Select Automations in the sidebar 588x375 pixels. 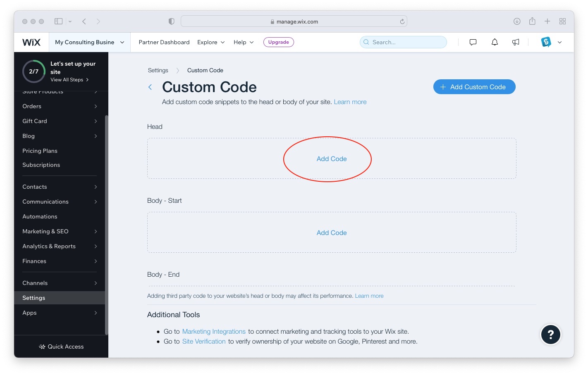(x=40, y=216)
